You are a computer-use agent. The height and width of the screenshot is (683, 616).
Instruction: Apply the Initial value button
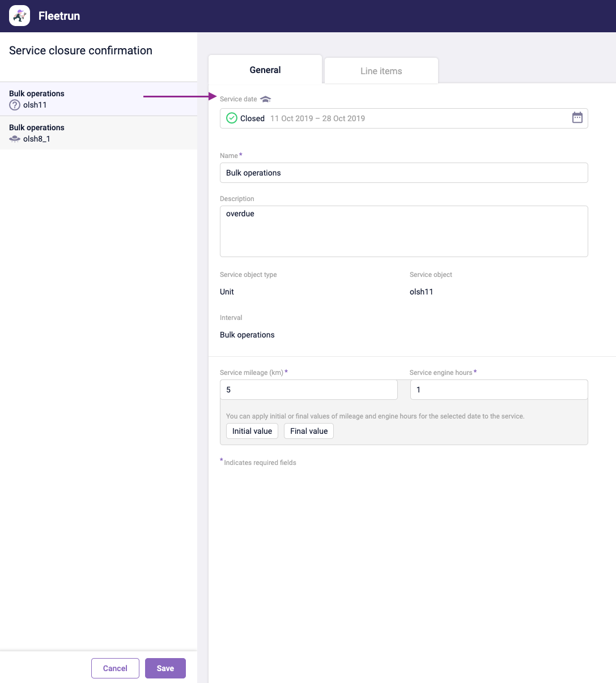tap(252, 431)
